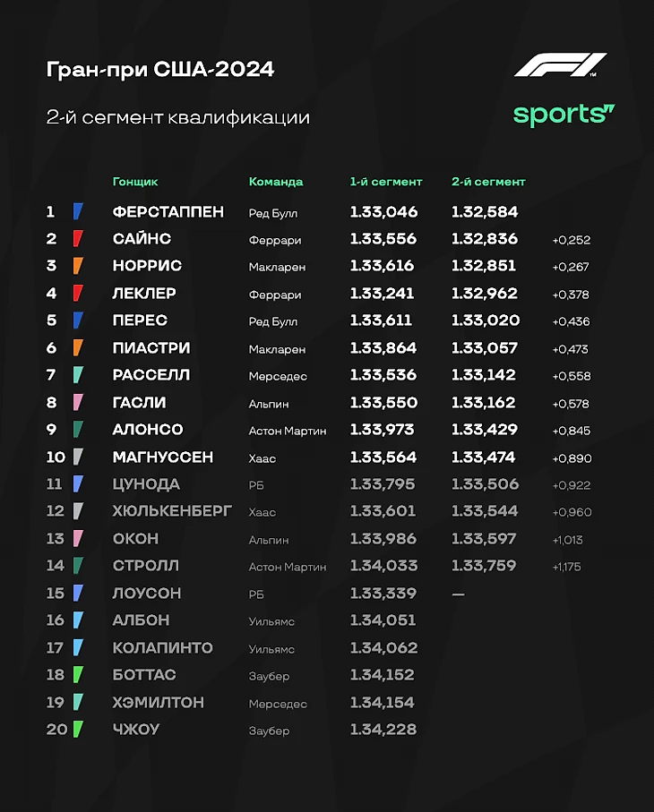The image size is (654, 812).
Task: Click the dark green flag beside АЛОНСО
Action: pyautogui.click(x=78, y=430)
